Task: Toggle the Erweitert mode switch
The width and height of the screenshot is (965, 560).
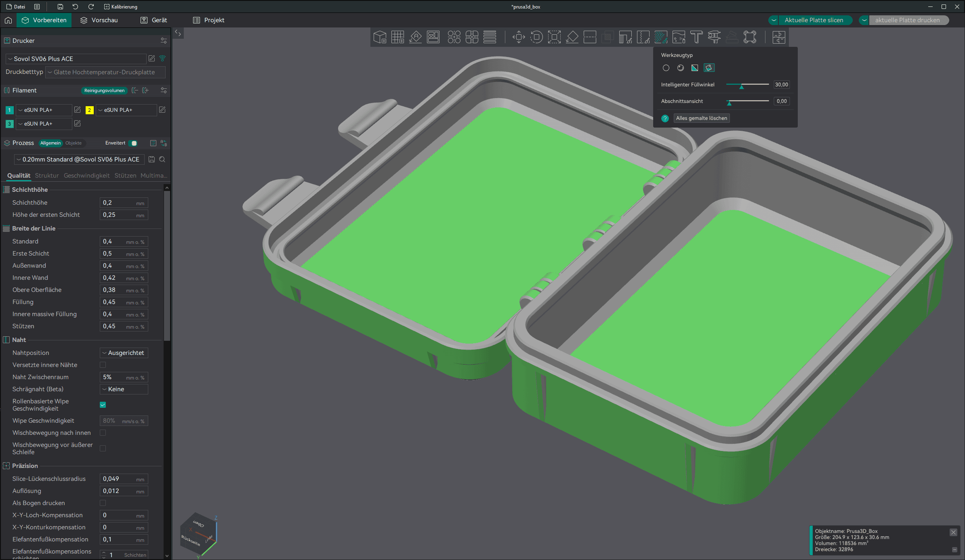Action: click(133, 143)
